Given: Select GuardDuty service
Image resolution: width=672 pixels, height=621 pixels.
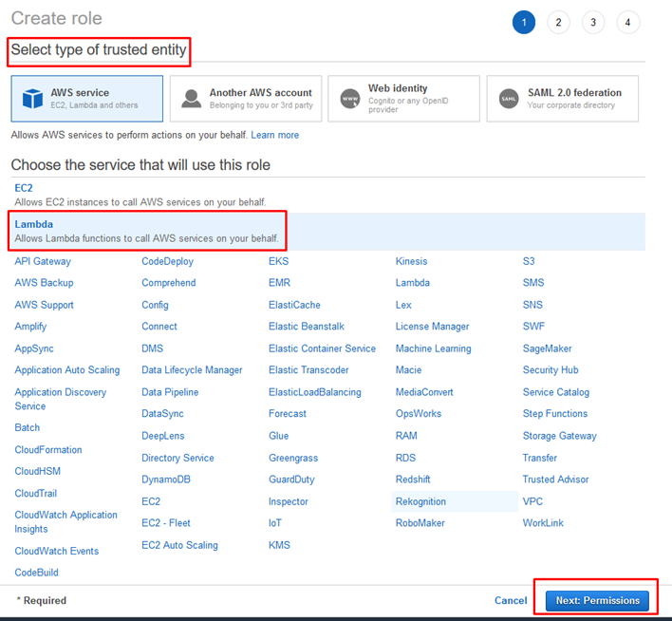Looking at the screenshot, I should click(291, 480).
